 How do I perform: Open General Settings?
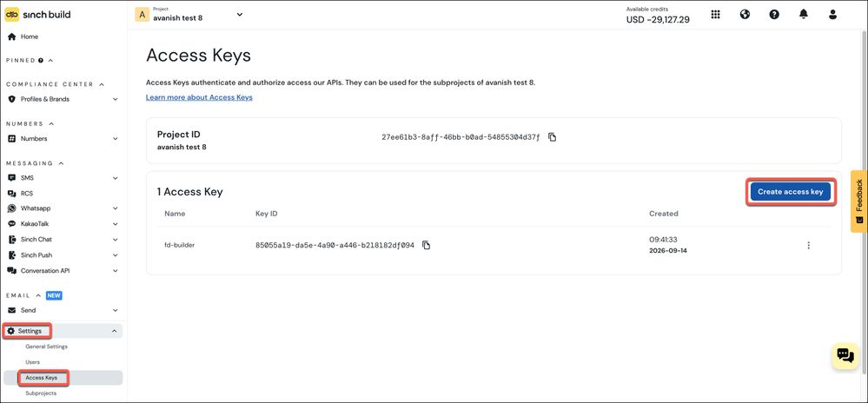[47, 347]
